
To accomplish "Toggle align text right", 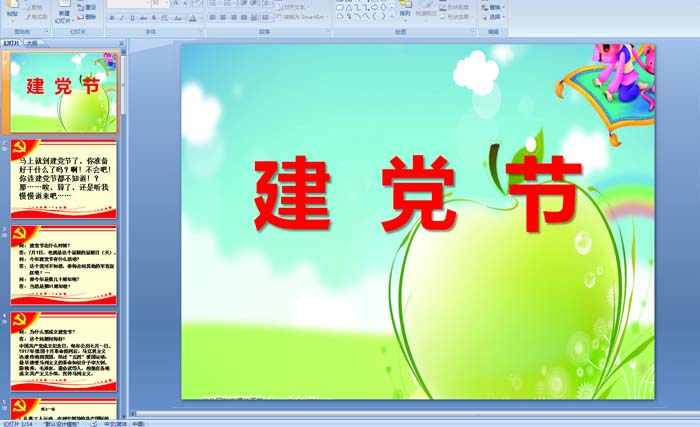I will click(x=233, y=17).
